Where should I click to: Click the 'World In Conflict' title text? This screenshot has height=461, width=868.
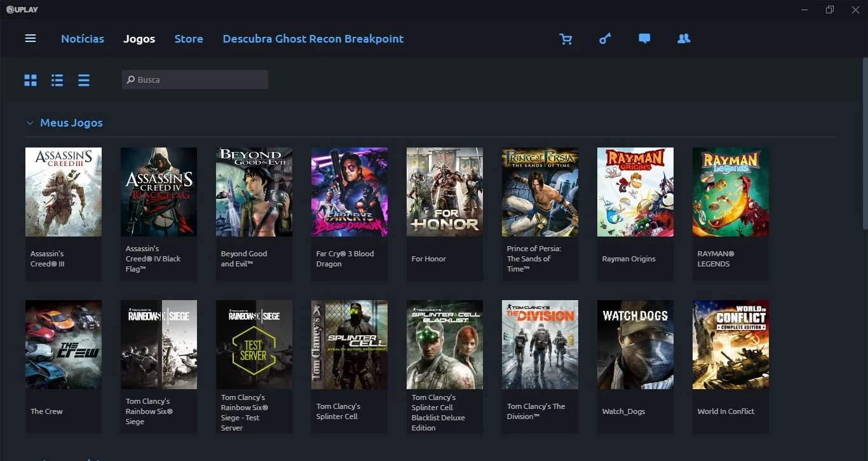point(726,411)
